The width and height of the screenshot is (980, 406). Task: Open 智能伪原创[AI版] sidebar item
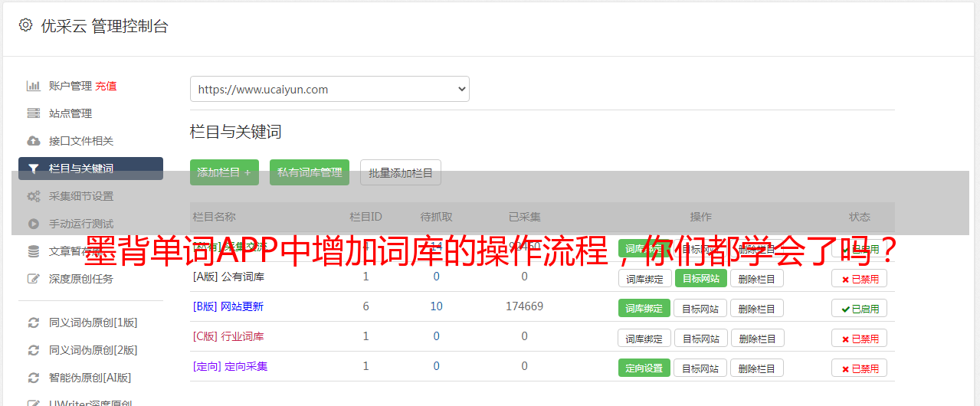[x=90, y=378]
